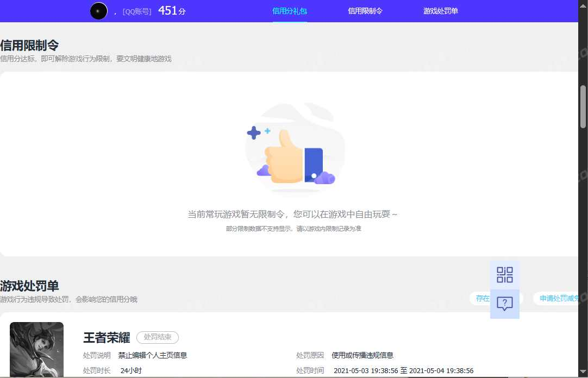
Task: Click the round black user avatar
Action: click(x=98, y=11)
